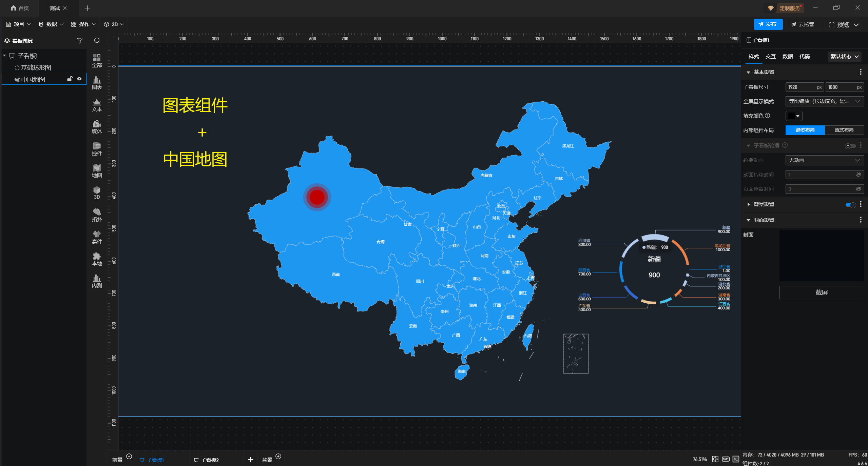The height and width of the screenshot is (466, 868).
Task: Hide the 中国地图 layer with eye icon
Action: click(79, 79)
